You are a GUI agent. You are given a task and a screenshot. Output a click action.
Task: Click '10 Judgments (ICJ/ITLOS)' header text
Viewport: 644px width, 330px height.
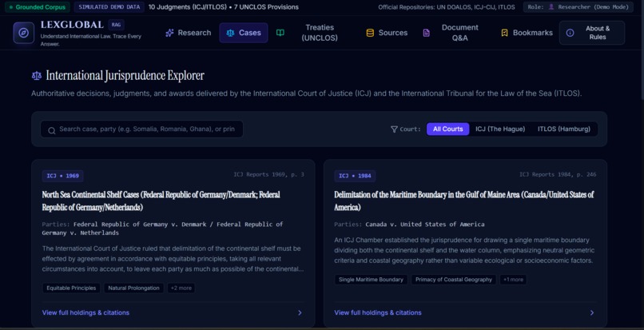coord(186,7)
